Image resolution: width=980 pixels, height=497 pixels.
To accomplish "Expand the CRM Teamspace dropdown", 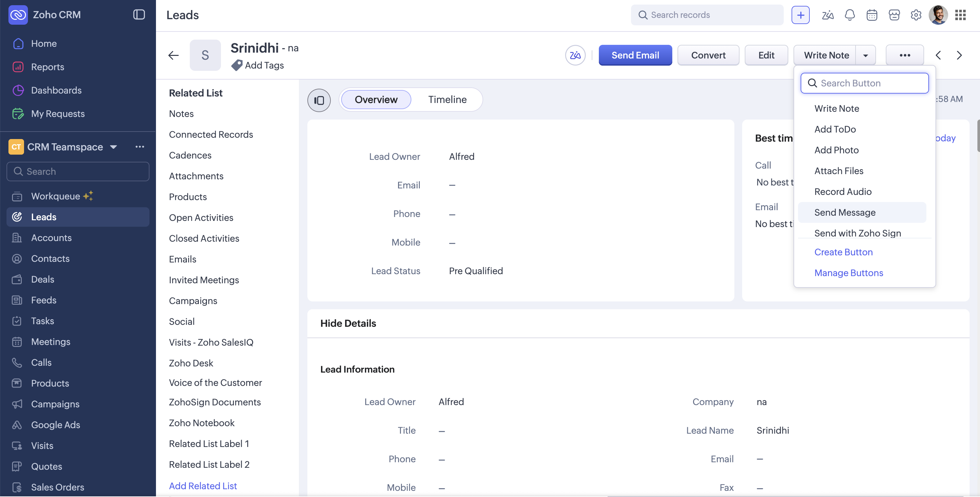I will (x=113, y=147).
